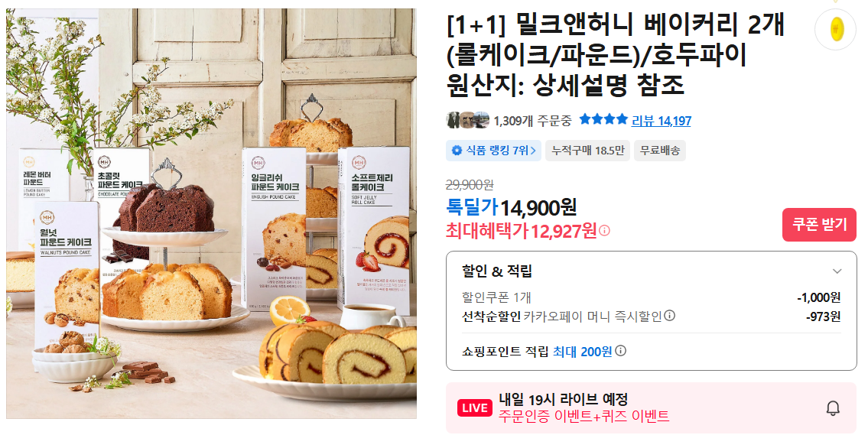Click info icon next to 최대혜택가 price
This screenshot has width=868, height=435.
[604, 231]
